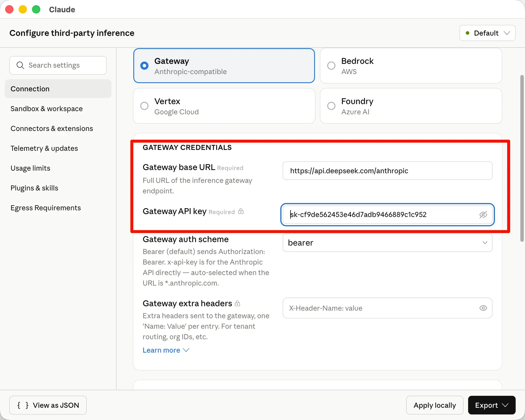Click the magnifier icon in Search settings
The height and width of the screenshot is (420, 525).
point(20,65)
